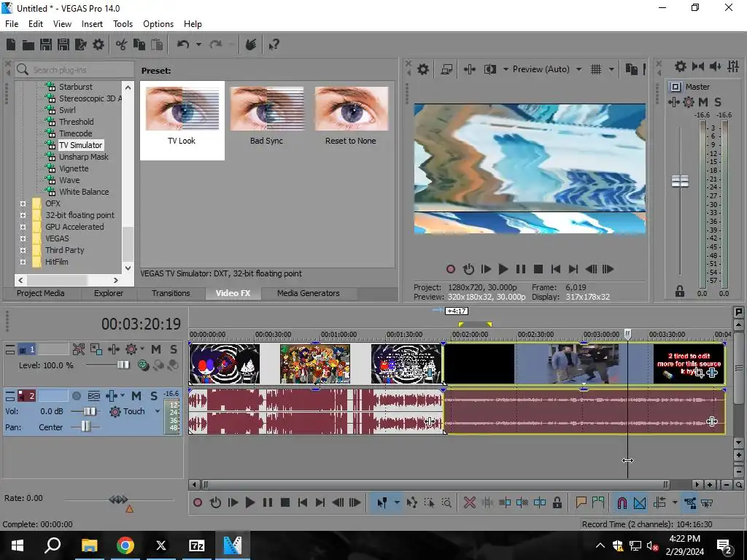Image resolution: width=747 pixels, height=560 pixels.
Task: Toggle Enable Snapping magnet icon
Action: point(622,502)
